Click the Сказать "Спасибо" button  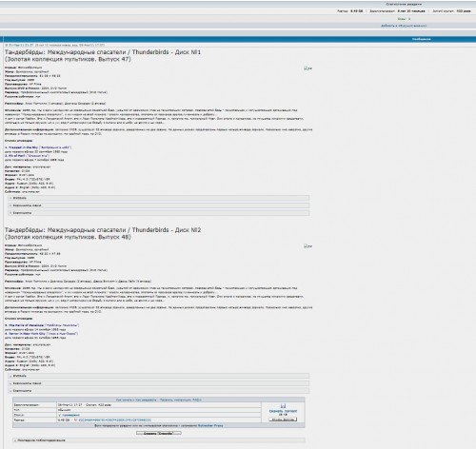[159, 433]
